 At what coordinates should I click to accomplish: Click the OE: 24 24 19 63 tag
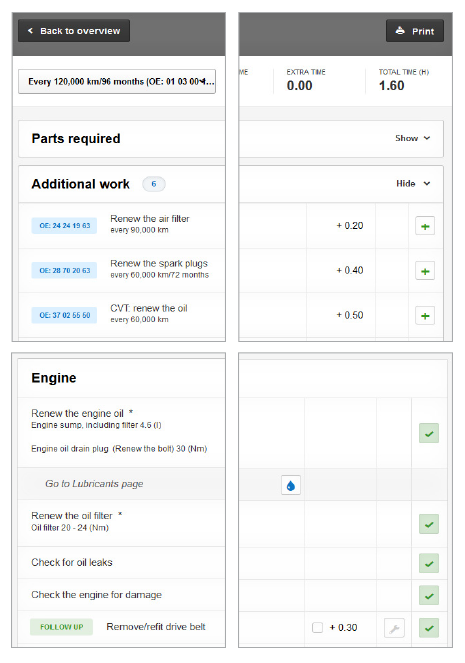64,226
